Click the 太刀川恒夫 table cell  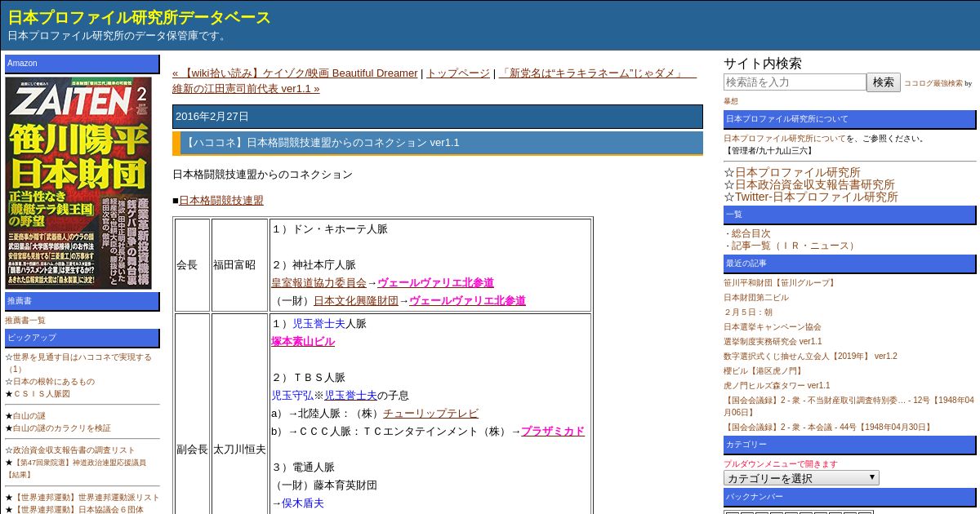coord(240,450)
